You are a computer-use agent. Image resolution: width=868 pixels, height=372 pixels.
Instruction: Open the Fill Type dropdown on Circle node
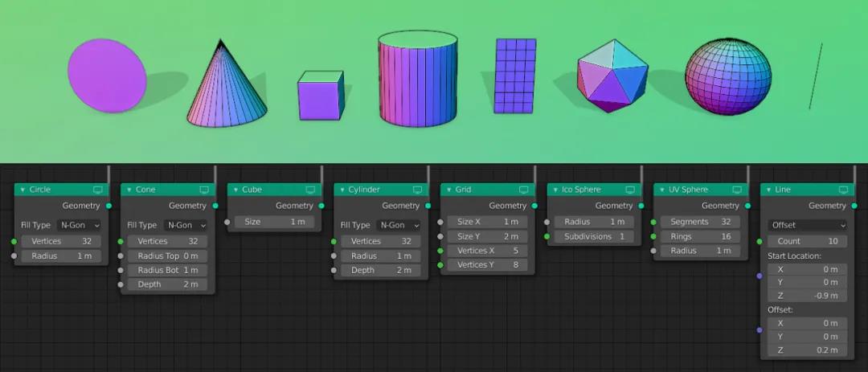tap(80, 225)
